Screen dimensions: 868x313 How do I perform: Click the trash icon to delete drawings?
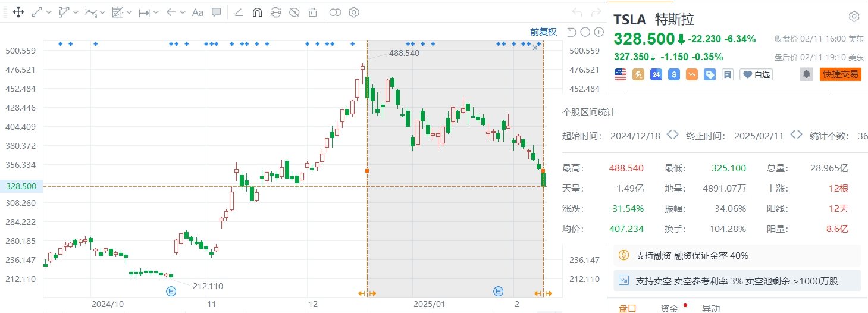312,12
